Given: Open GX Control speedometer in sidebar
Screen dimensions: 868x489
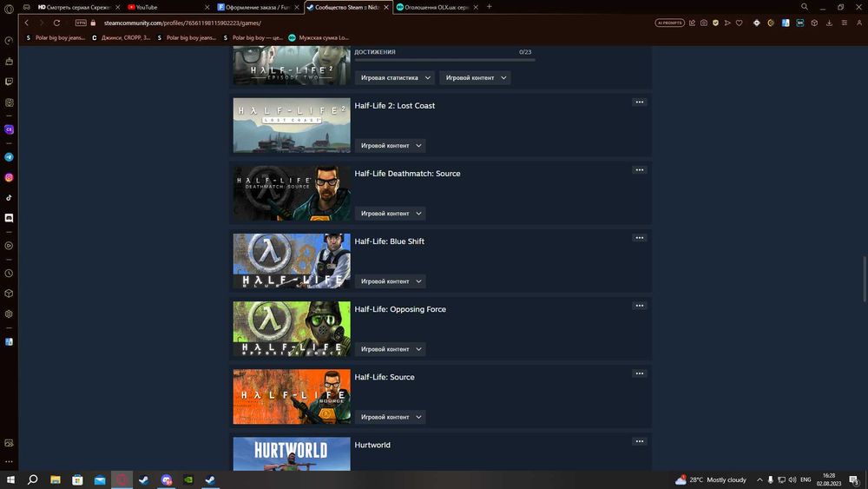Looking at the screenshot, I should (x=9, y=41).
